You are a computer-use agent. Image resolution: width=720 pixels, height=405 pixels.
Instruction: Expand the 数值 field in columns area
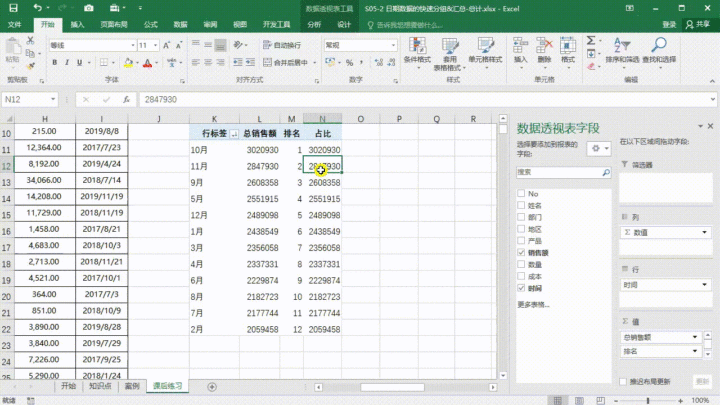click(x=704, y=232)
